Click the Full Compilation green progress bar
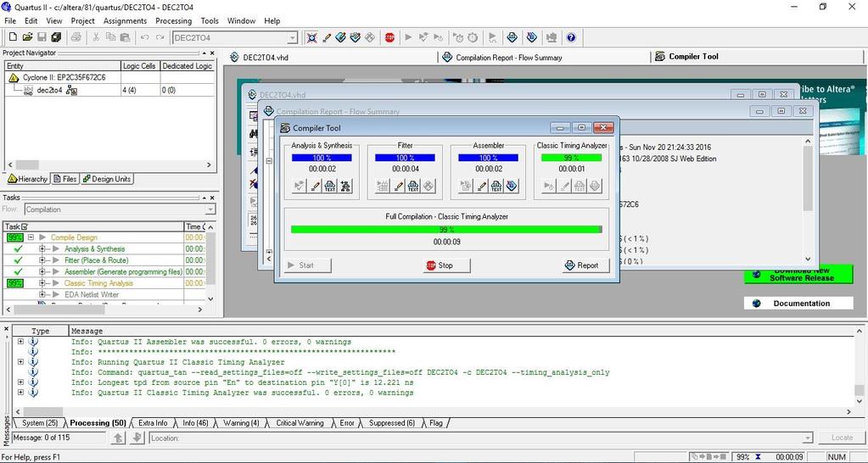This screenshot has height=463, width=868. coord(446,229)
